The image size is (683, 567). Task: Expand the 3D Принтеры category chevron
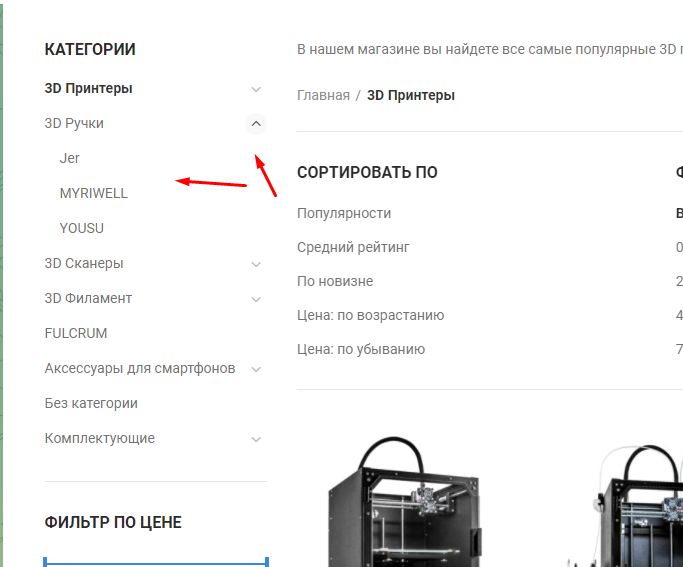(256, 89)
